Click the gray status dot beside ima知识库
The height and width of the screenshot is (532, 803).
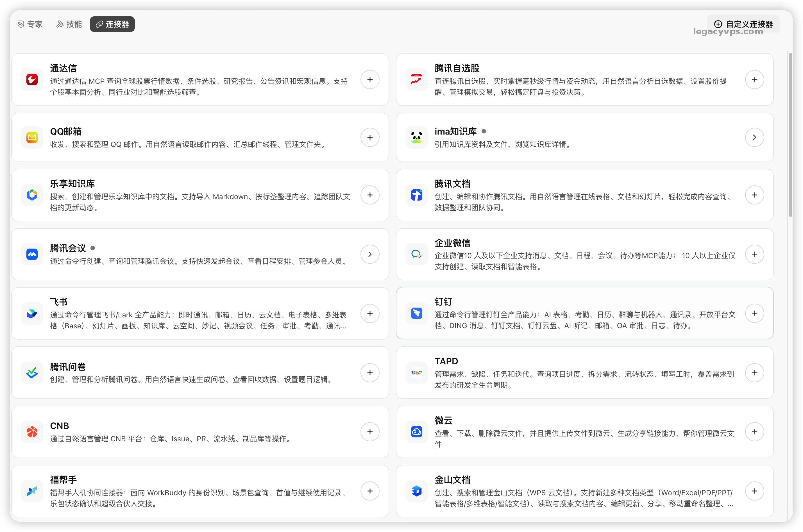point(484,131)
